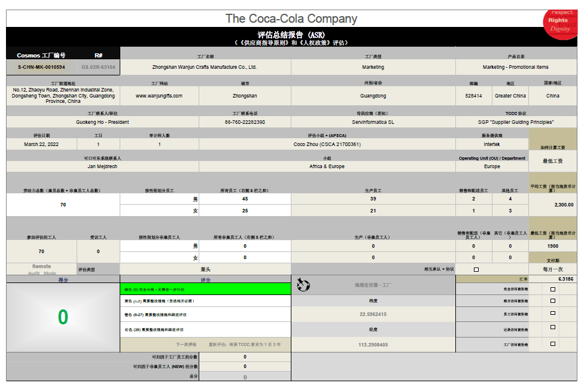584x392 pixels.
Task: Select the female all-employees count 25
Action: pyautogui.click(x=245, y=211)
